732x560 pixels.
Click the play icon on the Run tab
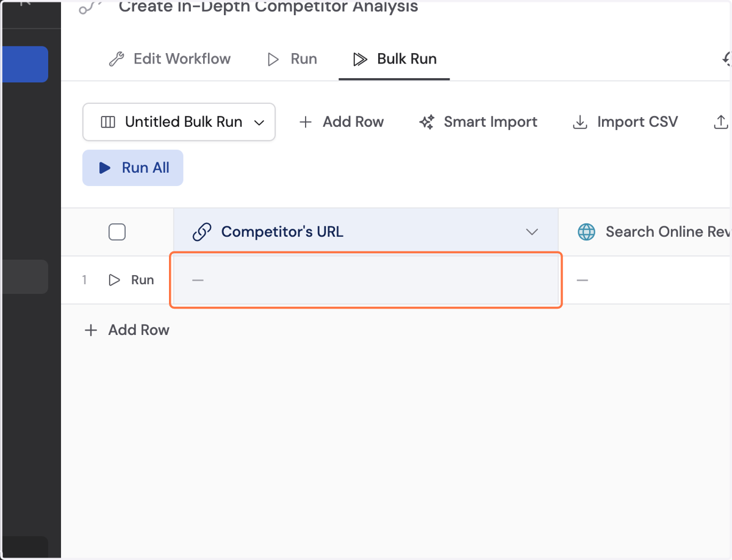[273, 59]
